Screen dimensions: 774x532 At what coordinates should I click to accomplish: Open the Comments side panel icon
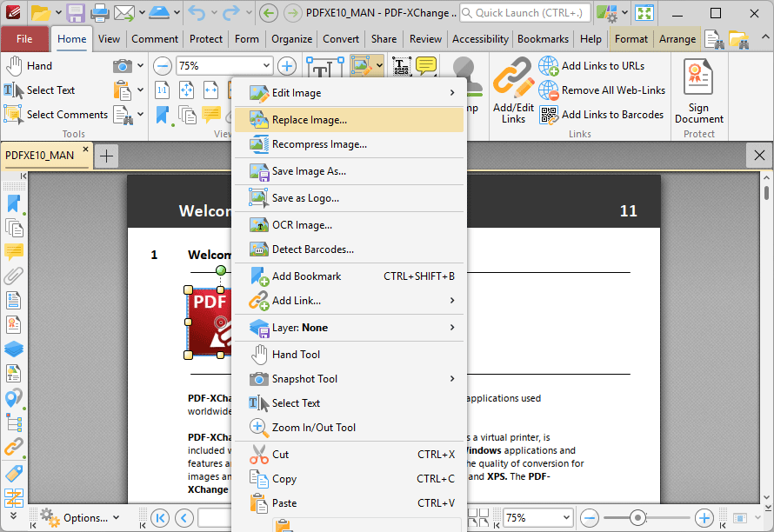pyautogui.click(x=14, y=252)
